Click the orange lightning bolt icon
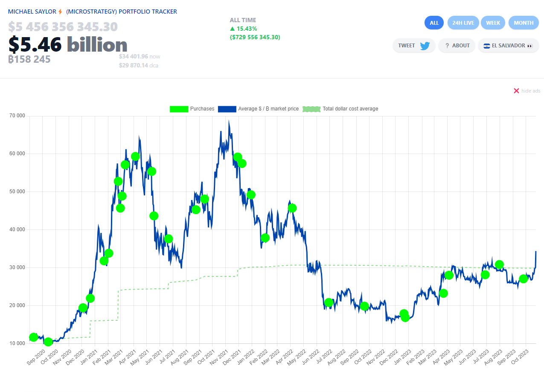 point(60,12)
